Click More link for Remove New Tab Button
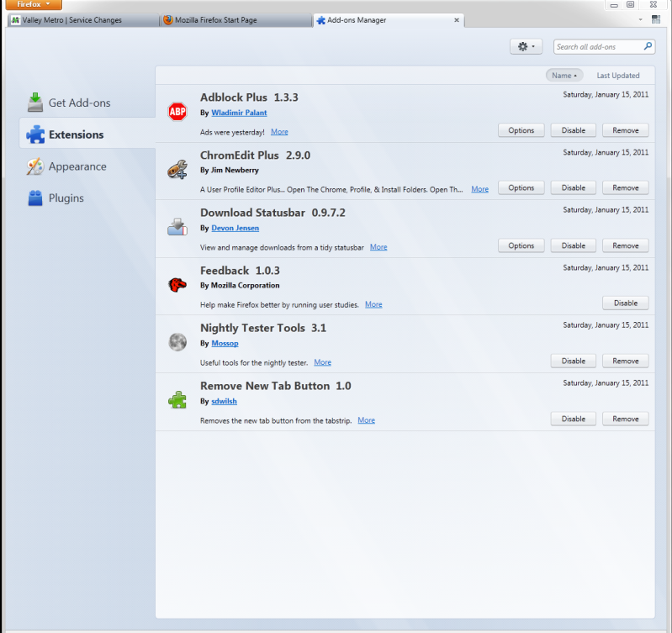Screen dimensions: 672x633 pyautogui.click(x=366, y=419)
